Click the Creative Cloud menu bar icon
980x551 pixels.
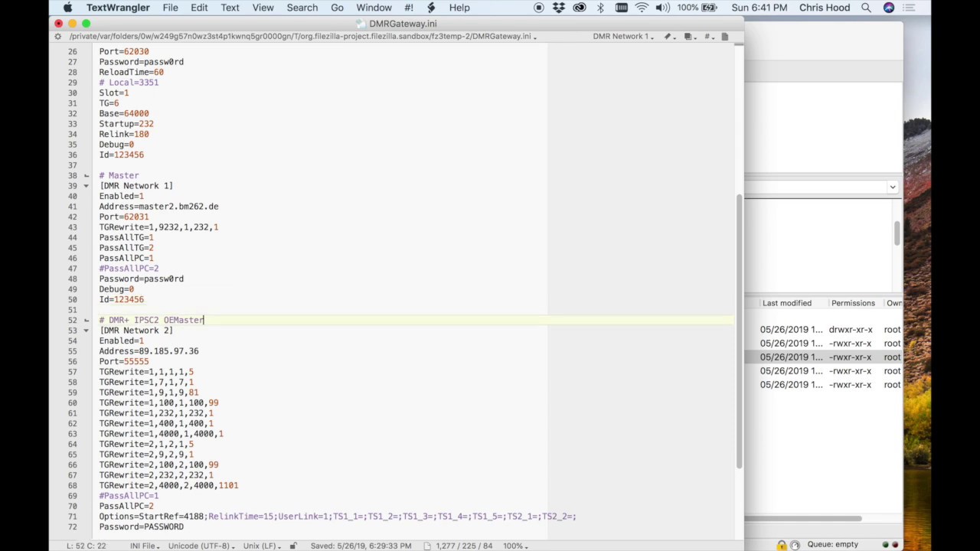pos(580,8)
